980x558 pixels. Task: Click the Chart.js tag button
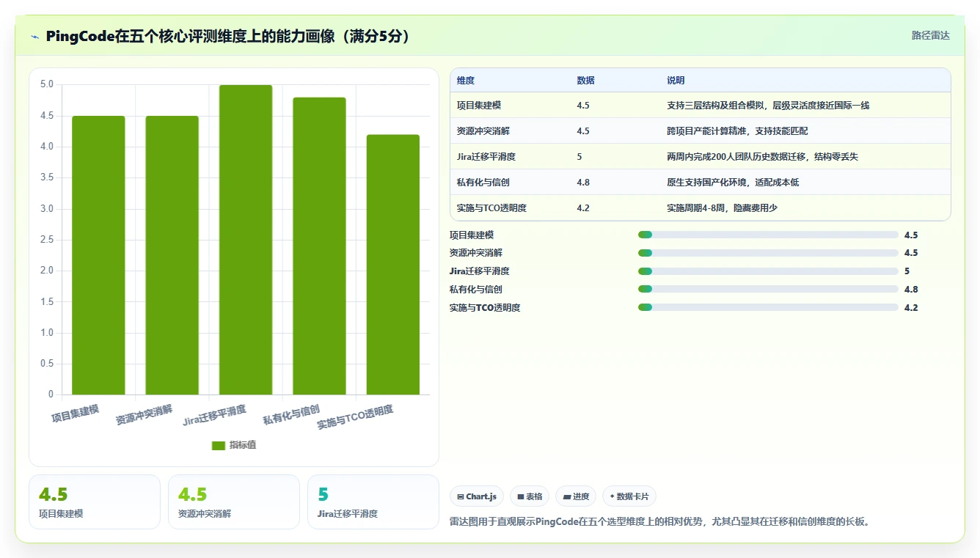tap(477, 496)
